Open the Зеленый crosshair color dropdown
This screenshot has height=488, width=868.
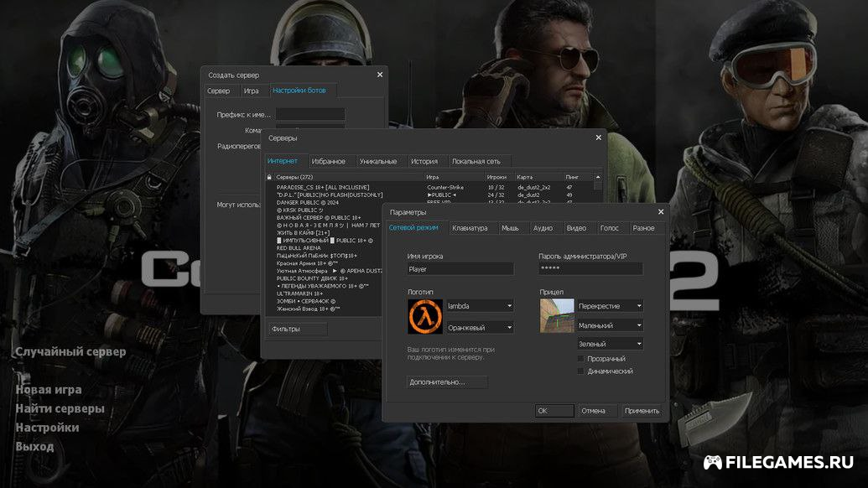610,344
